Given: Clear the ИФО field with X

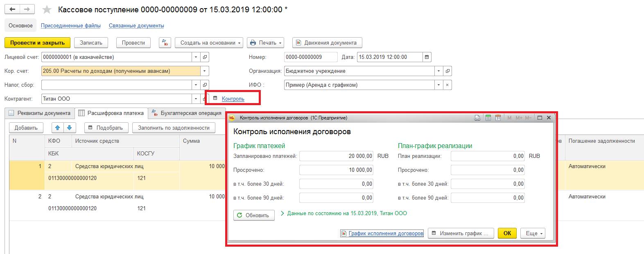Looking at the screenshot, I should tap(447, 85).
